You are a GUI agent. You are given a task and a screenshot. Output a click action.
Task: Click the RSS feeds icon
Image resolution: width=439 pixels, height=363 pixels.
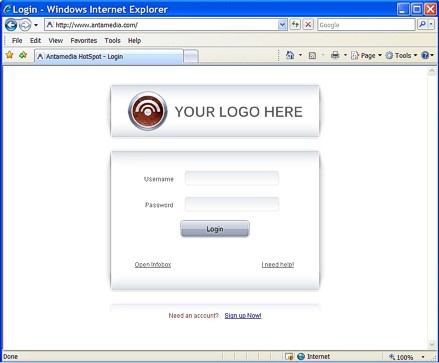tap(312, 56)
